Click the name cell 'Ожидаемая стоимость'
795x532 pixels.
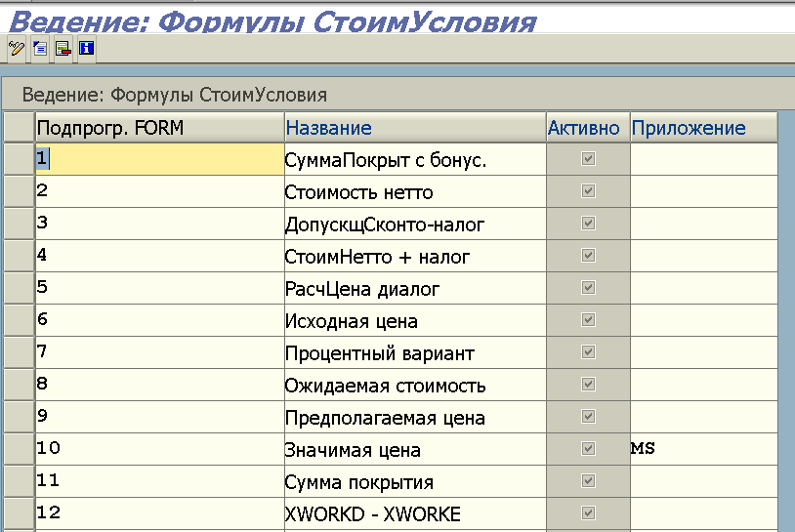(415, 385)
